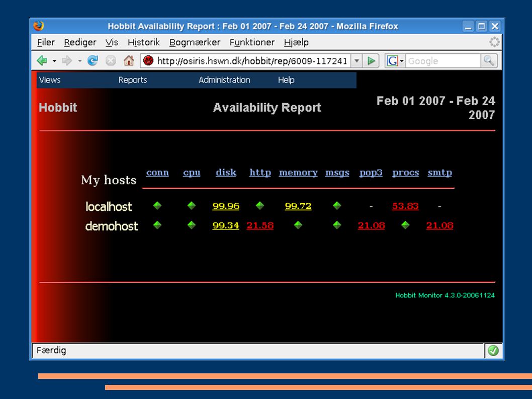This screenshot has width=532, height=399.
Task: Click the Firefox logo in title bar
Action: pos(39,26)
